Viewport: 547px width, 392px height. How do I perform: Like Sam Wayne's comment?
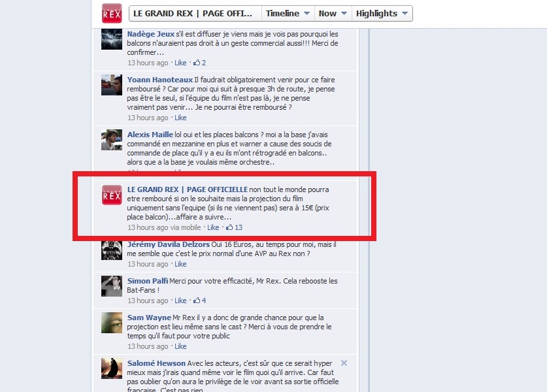click(x=180, y=346)
